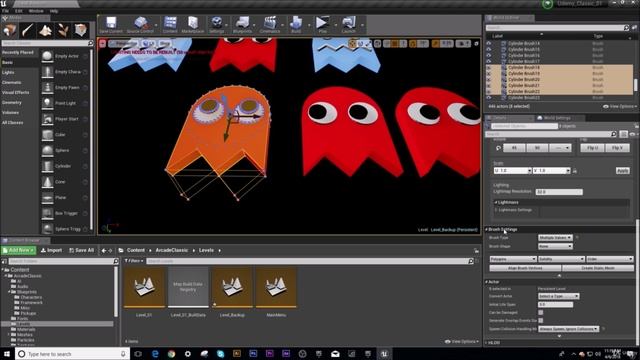Click the Lightmap Resolution input field
Viewport: 640px width, 360px height.
(559, 192)
